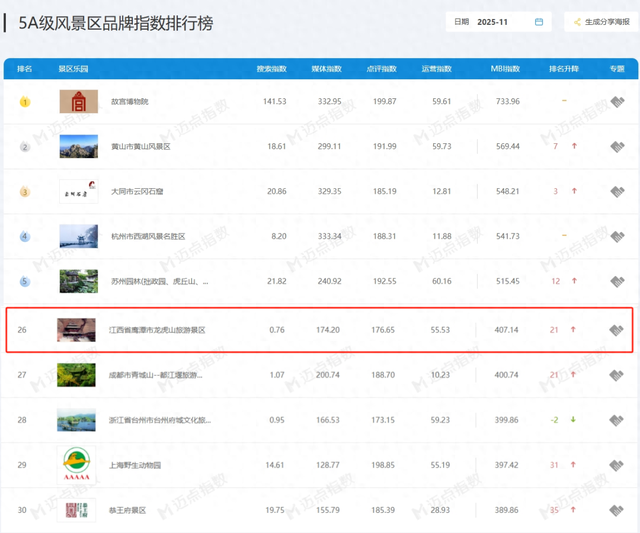Image resolution: width=640 pixels, height=533 pixels.
Task: Click review index value 198.85
Action: click(383, 465)
